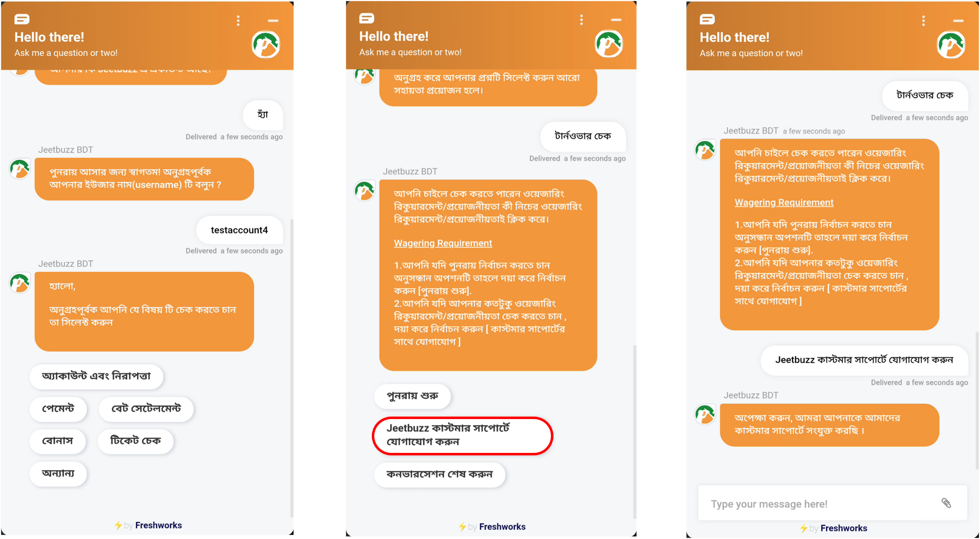The image size is (980, 539).
Task: Click bot avatar beside 'অপেক্ষা করুন' message
Action: [x=705, y=414]
